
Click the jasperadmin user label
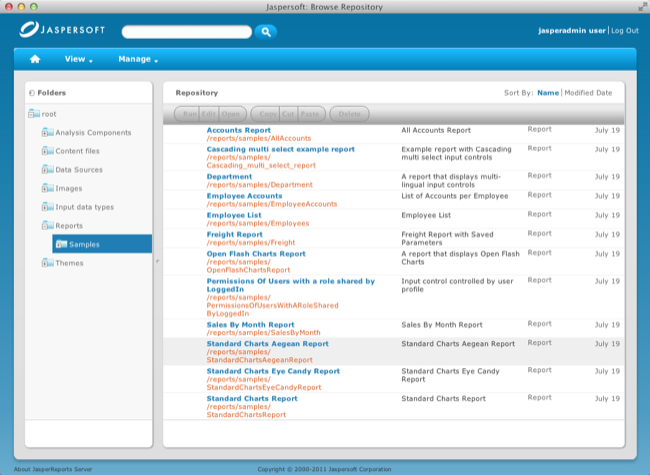(572, 31)
